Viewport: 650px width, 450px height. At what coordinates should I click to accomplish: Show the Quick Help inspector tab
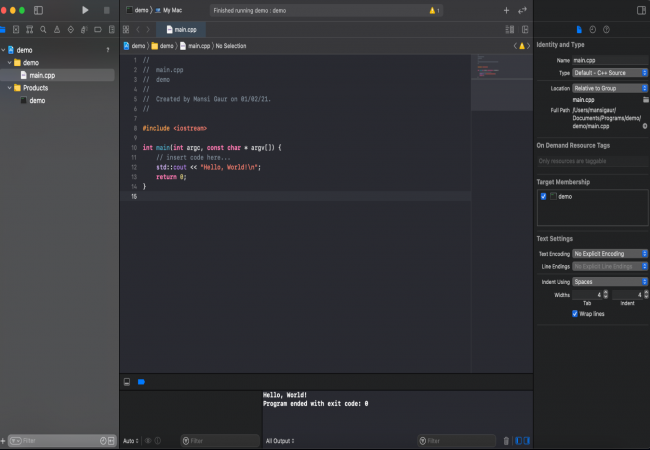(x=606, y=29)
